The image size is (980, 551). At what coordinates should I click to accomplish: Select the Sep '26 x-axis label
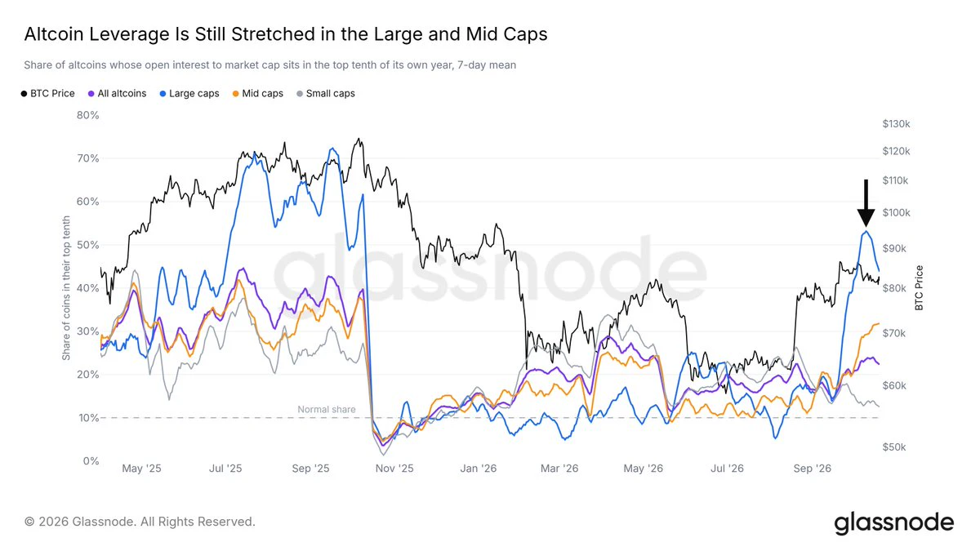812,469
